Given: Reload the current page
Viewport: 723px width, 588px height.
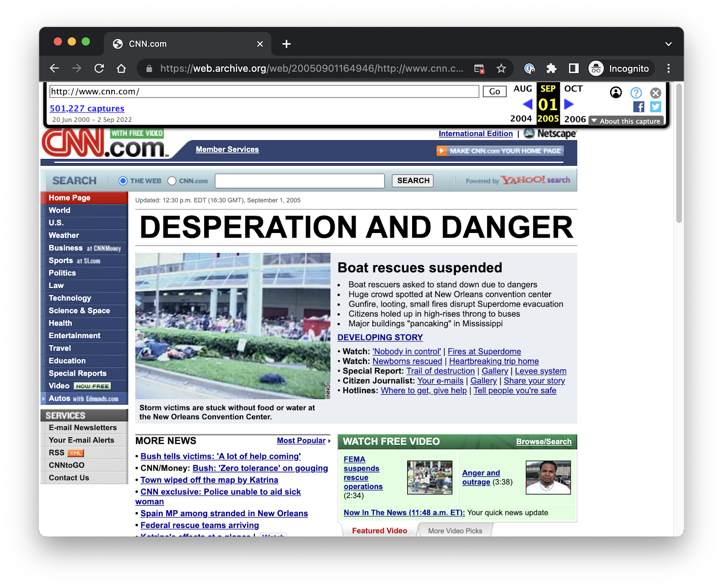Looking at the screenshot, I should click(x=99, y=68).
